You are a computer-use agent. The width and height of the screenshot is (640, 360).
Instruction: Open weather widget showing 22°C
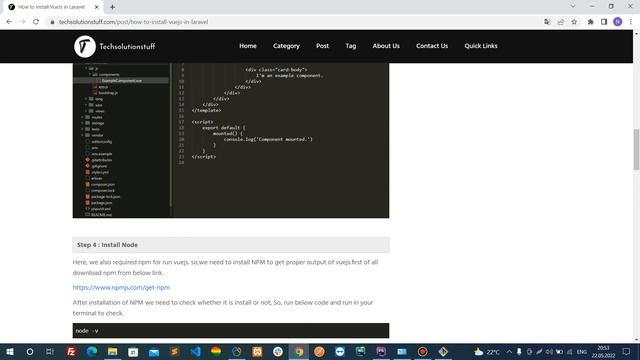click(x=487, y=351)
